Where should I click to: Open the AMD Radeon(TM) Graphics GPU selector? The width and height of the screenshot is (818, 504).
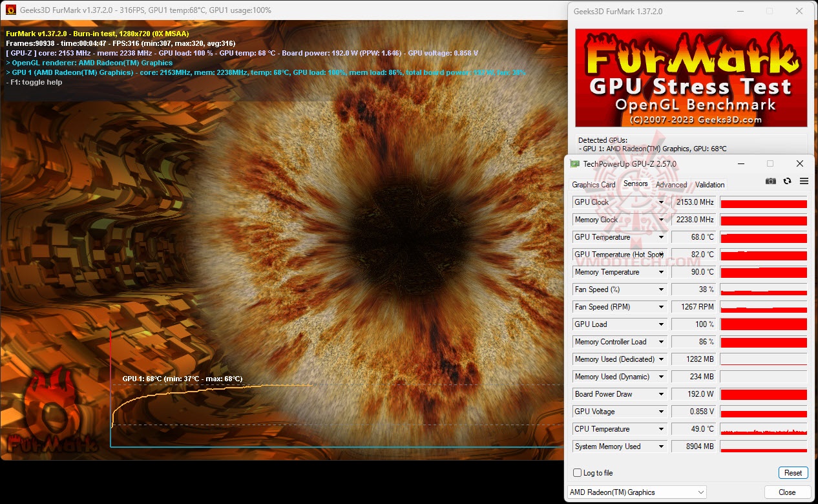click(x=636, y=492)
